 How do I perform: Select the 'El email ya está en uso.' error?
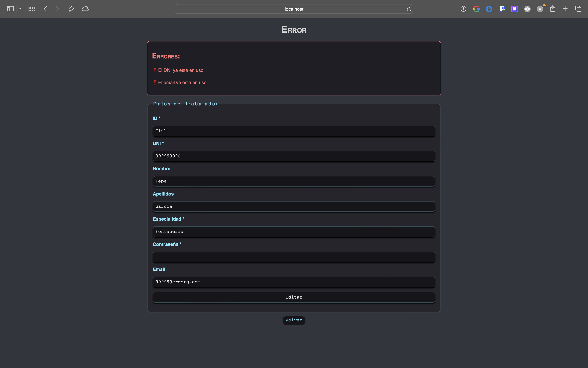pyautogui.click(x=183, y=83)
